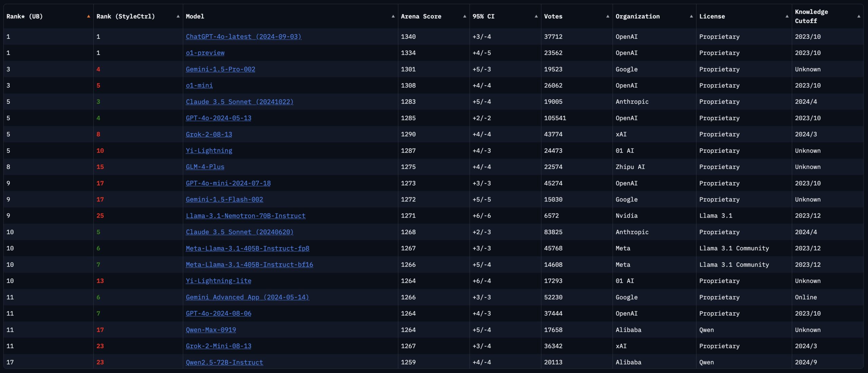Screen dimensions: 868x373
Task: Click the Knowledge Cutoff header label
Action: [811, 16]
